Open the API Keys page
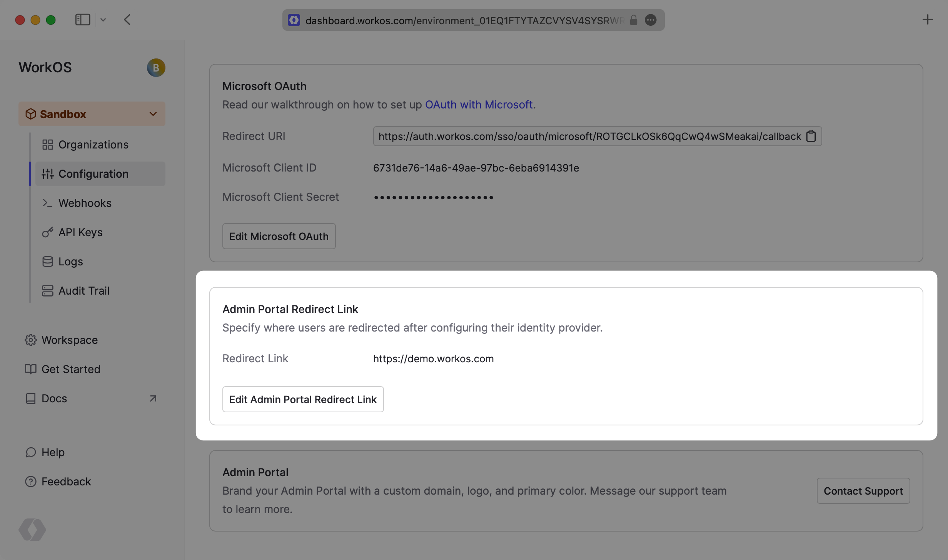 (x=80, y=232)
